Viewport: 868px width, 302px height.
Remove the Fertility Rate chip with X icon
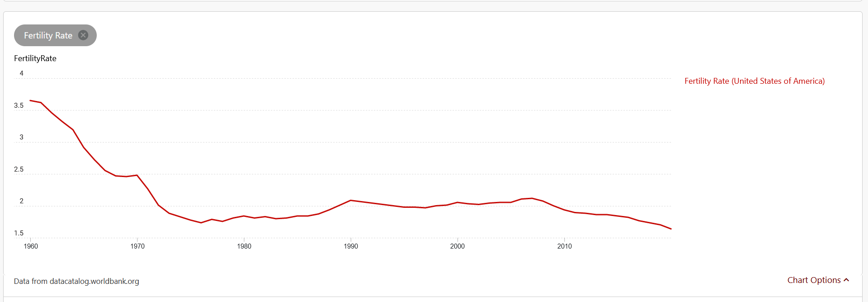(x=83, y=35)
